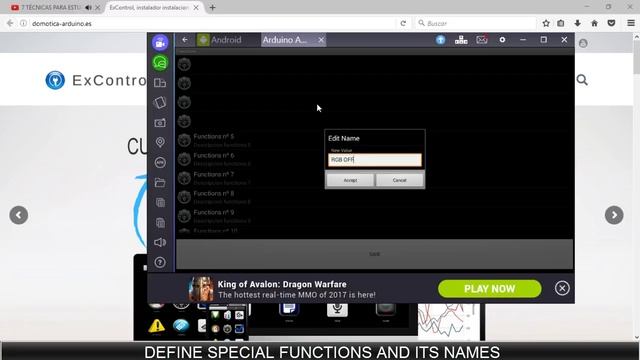640x360 pixels.
Task: Open the help question mark icon
Action: (160, 262)
